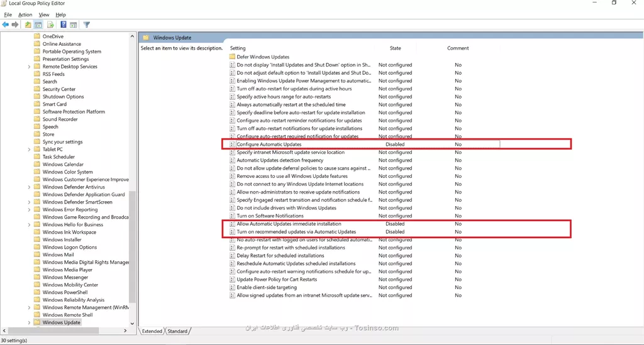
Task: Expand the Windows Hello for Business node
Action: [x=29, y=225]
